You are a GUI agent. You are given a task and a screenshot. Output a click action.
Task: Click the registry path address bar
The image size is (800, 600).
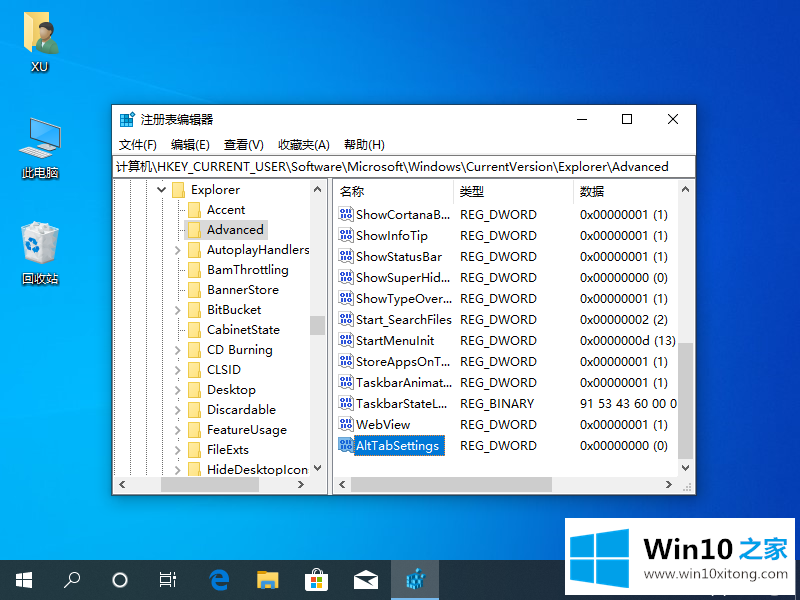[x=404, y=167]
